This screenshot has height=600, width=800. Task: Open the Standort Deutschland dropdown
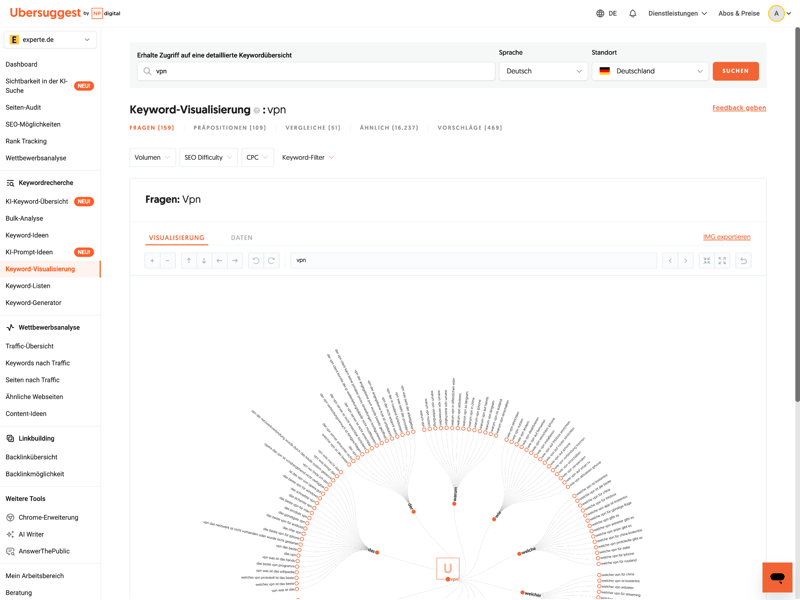tap(650, 71)
